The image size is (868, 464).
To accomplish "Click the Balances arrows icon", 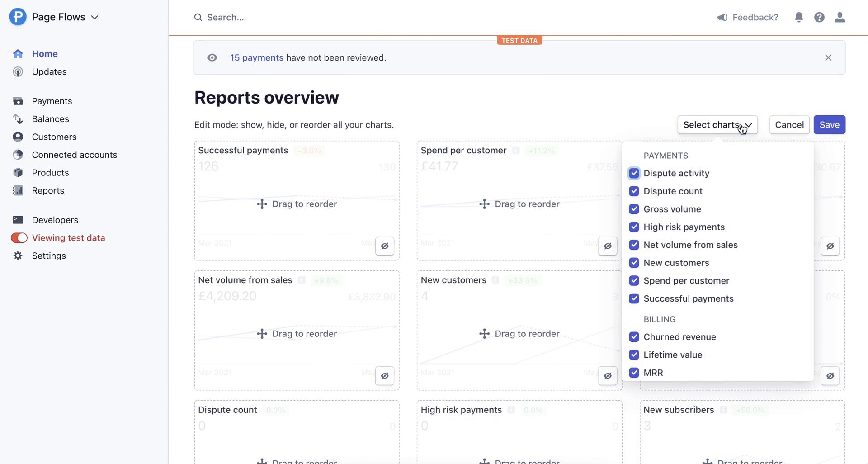I will click(x=18, y=119).
